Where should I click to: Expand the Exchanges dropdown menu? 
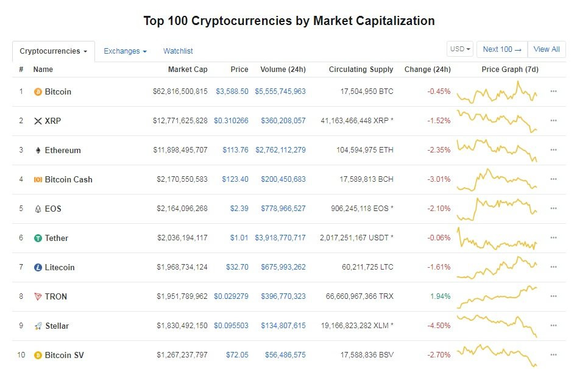(x=125, y=51)
